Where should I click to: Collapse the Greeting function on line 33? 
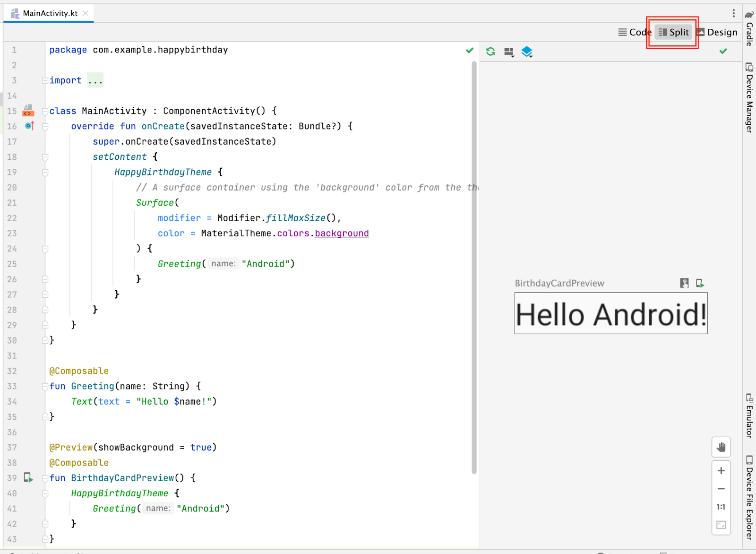click(x=45, y=387)
